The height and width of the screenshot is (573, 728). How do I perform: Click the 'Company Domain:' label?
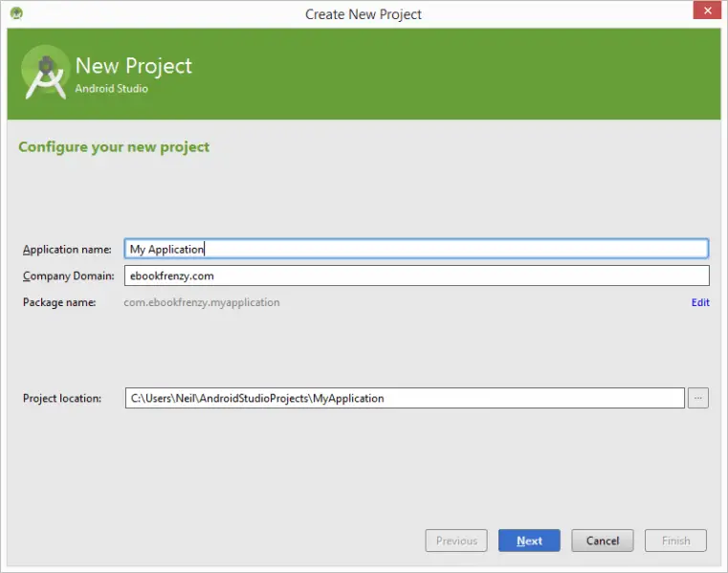pos(68,276)
